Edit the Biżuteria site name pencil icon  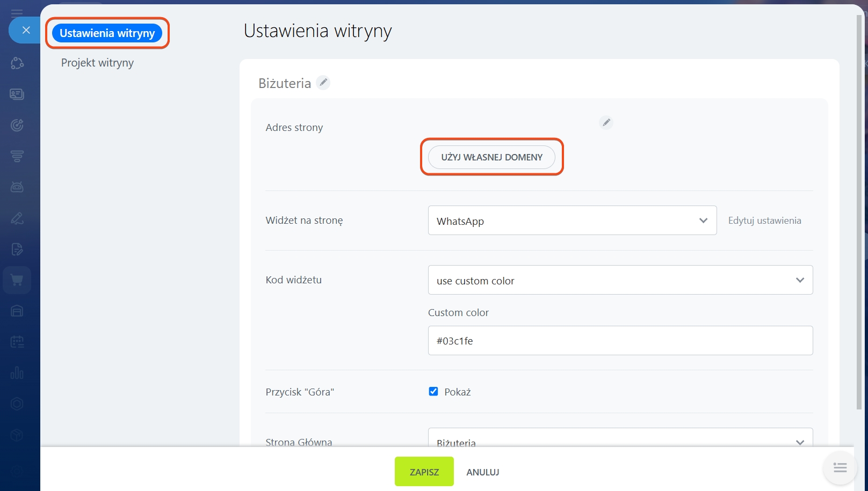(x=323, y=83)
